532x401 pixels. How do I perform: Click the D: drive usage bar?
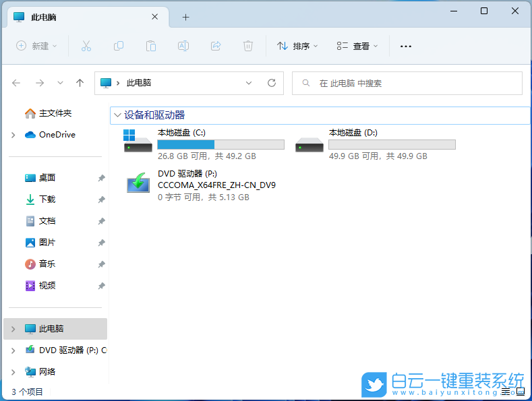click(x=392, y=145)
